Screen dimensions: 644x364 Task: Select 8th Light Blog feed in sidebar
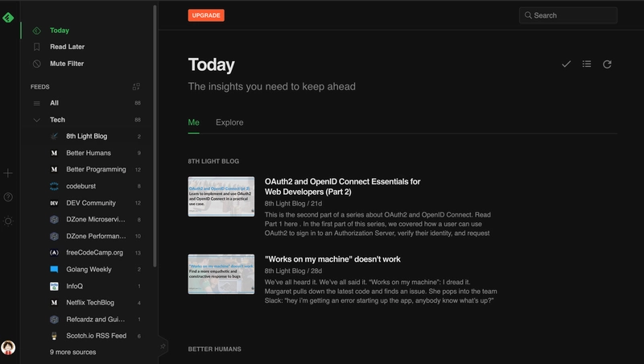pyautogui.click(x=87, y=136)
